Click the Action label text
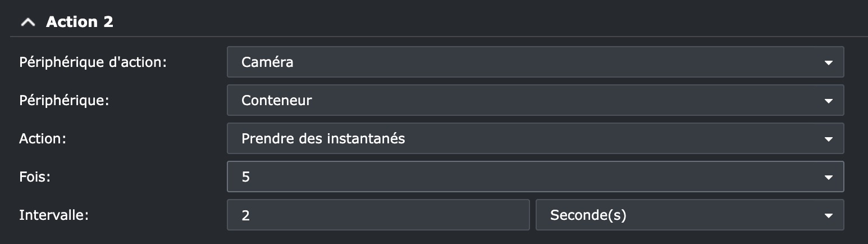 tap(43, 139)
